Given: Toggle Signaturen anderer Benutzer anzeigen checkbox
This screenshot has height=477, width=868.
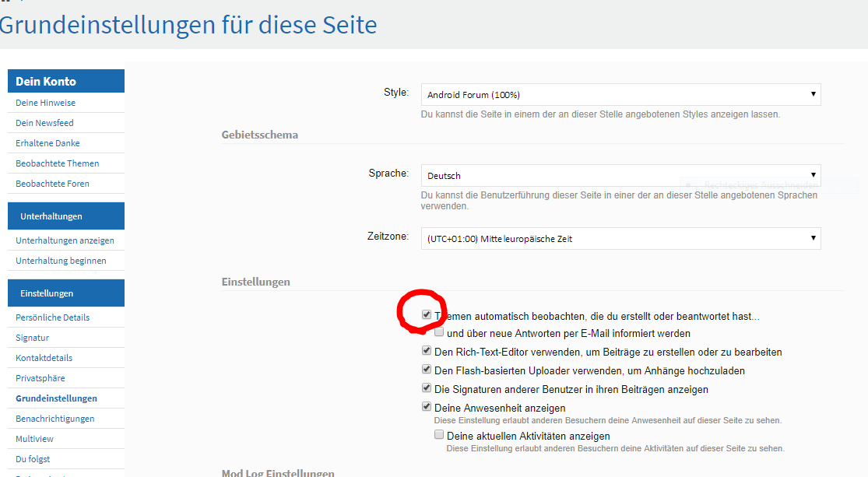Looking at the screenshot, I should point(427,388).
